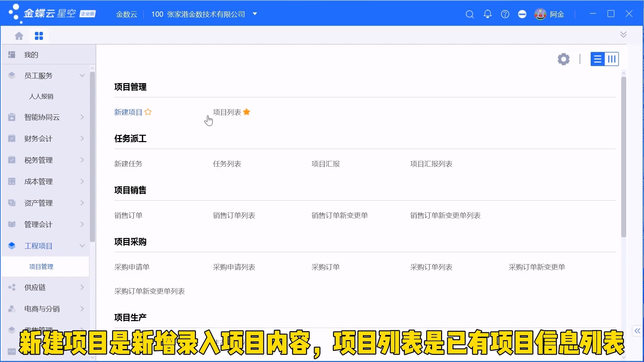Image resolution: width=644 pixels, height=362 pixels.
Task: Collapse 工程项目 chevron
Action: pos(82,246)
